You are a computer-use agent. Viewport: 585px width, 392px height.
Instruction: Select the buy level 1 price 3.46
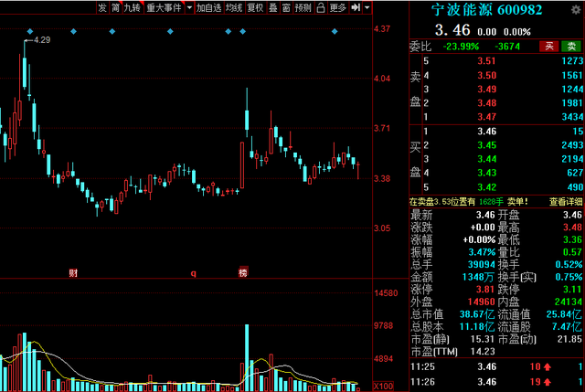(487, 132)
